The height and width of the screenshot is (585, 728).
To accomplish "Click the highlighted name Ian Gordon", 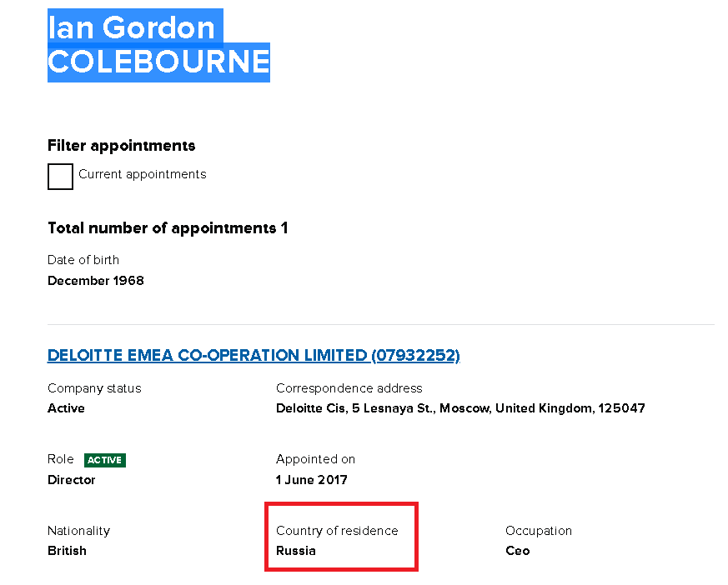I will (x=132, y=27).
